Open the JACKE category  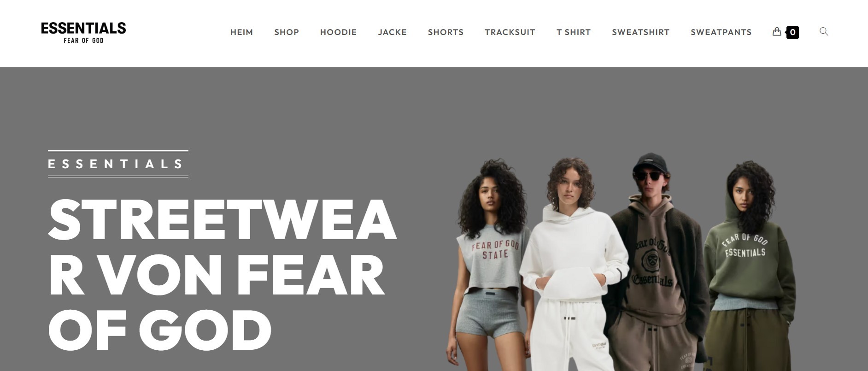coord(393,32)
